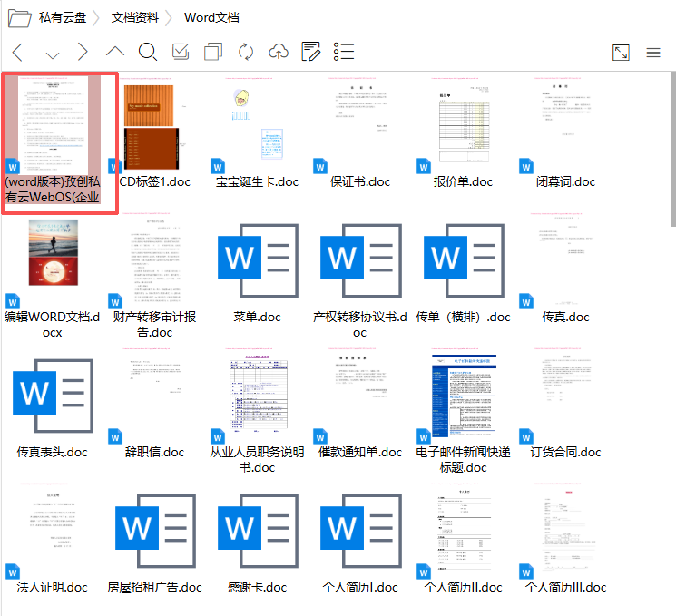676x616 pixels.
Task: Go to 私有云盘 in breadcrumb
Action: (x=64, y=17)
